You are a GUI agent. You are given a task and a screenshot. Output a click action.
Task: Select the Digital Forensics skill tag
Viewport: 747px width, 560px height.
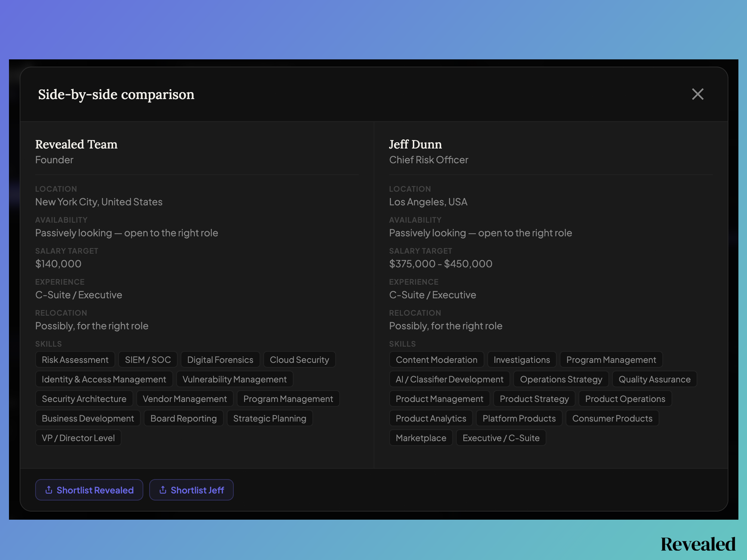(220, 360)
